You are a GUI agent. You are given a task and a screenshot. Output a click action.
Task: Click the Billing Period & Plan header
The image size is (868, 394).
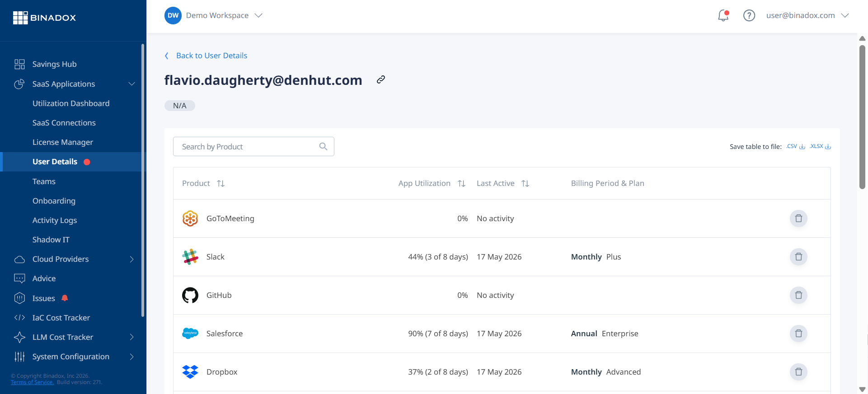coord(607,183)
